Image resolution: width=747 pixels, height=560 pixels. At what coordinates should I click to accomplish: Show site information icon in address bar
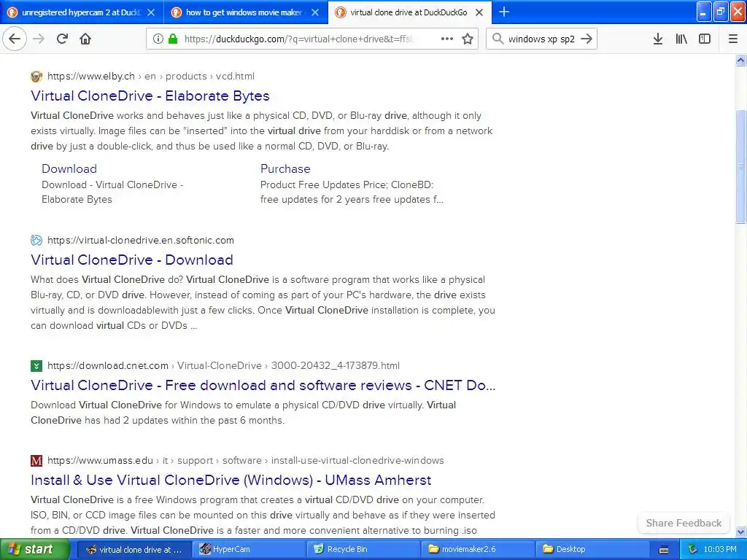[158, 39]
